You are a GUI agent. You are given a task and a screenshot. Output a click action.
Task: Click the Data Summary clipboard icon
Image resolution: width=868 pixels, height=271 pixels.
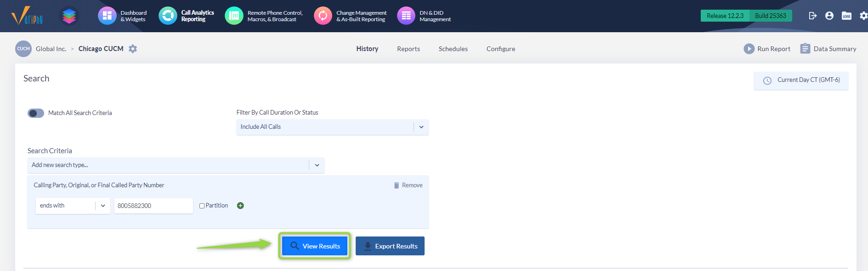(x=805, y=48)
